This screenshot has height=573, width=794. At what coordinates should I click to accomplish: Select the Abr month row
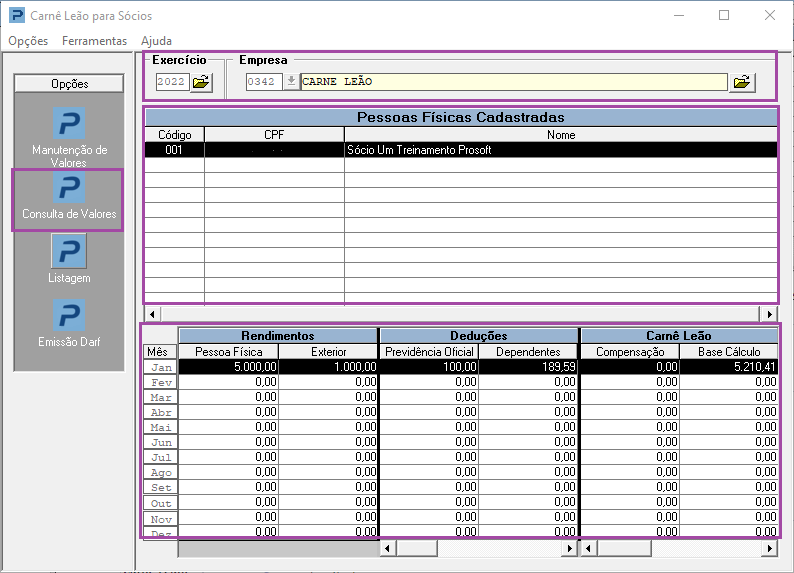(x=161, y=412)
